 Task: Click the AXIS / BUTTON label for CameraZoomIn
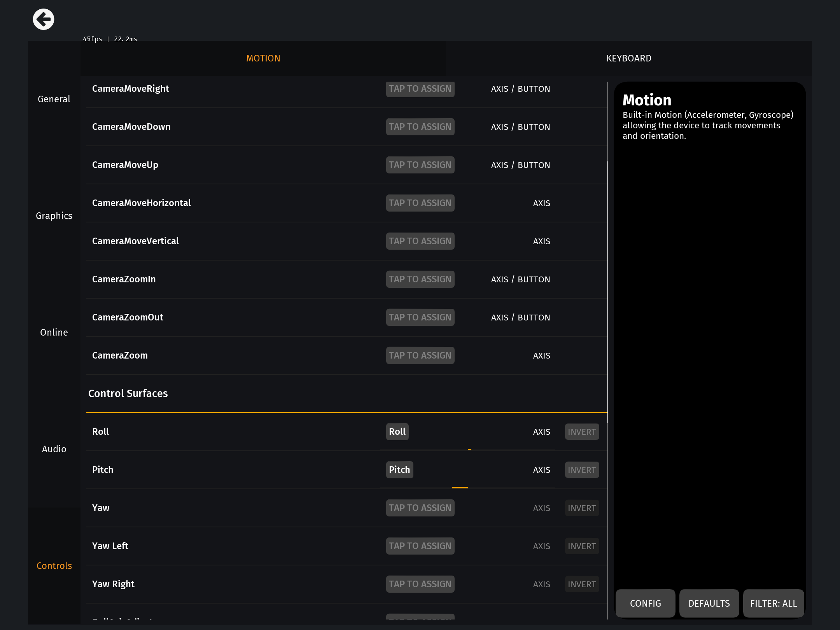(521, 279)
